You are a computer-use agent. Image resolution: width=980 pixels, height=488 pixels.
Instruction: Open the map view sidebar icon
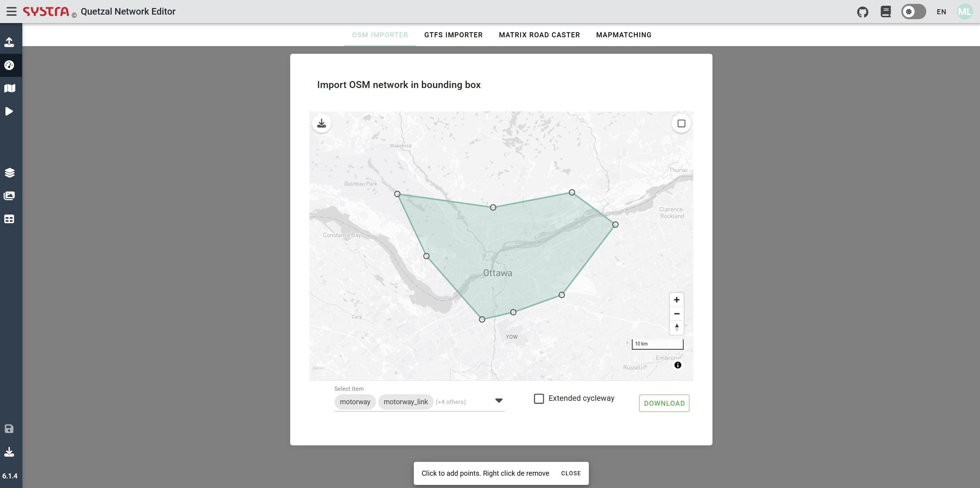click(9, 88)
